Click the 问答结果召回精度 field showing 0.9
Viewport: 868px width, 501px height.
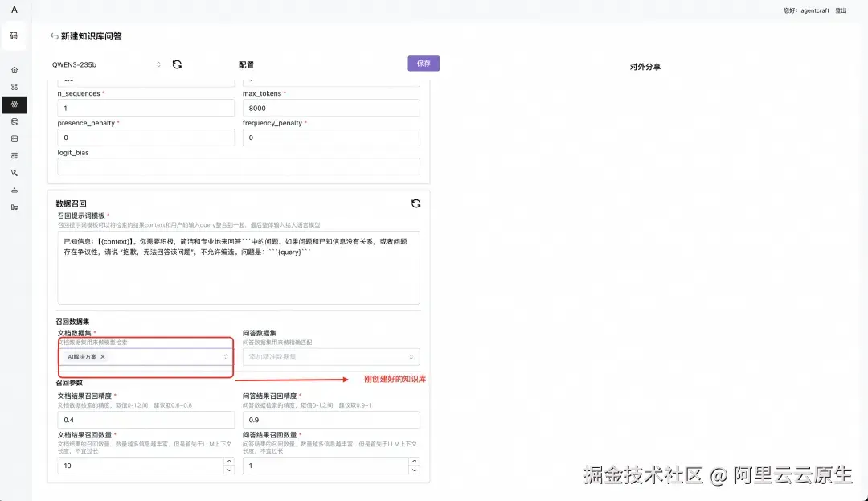click(x=331, y=420)
